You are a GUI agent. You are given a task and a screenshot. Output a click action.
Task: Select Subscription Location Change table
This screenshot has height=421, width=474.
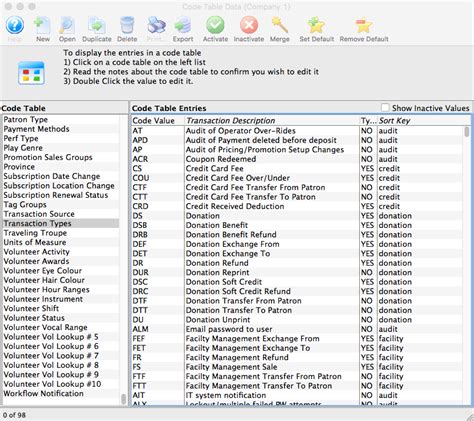61,185
